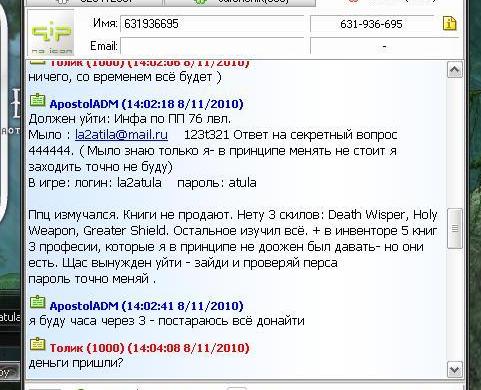Click the chat scrollbar up arrow
Viewport: 481px width, 390px height.
[x=455, y=70]
